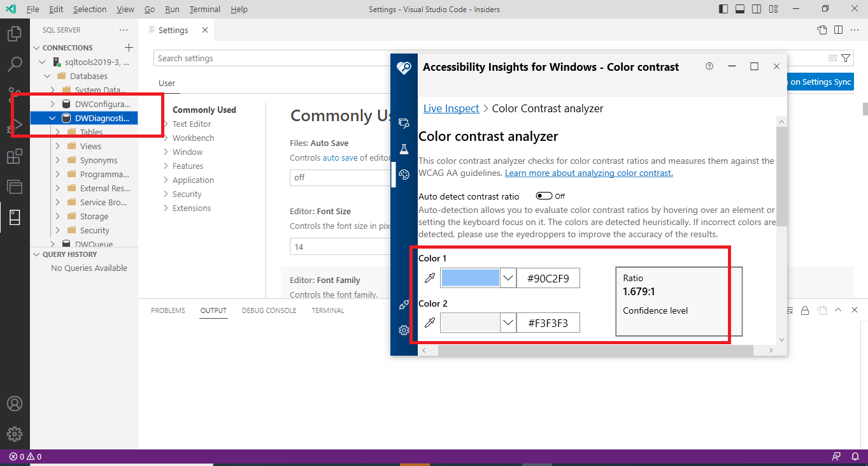Open the Tests flask icon in Accessibility Insights
This screenshot has height=466, width=868.
pyautogui.click(x=404, y=149)
